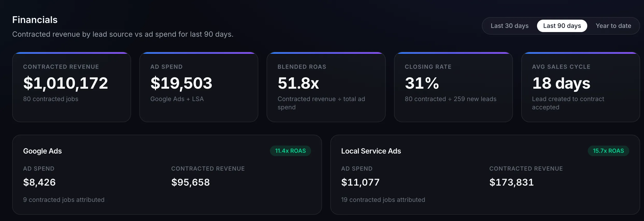
Task: Click the 51.8x blended ROAS value
Action: coord(298,83)
